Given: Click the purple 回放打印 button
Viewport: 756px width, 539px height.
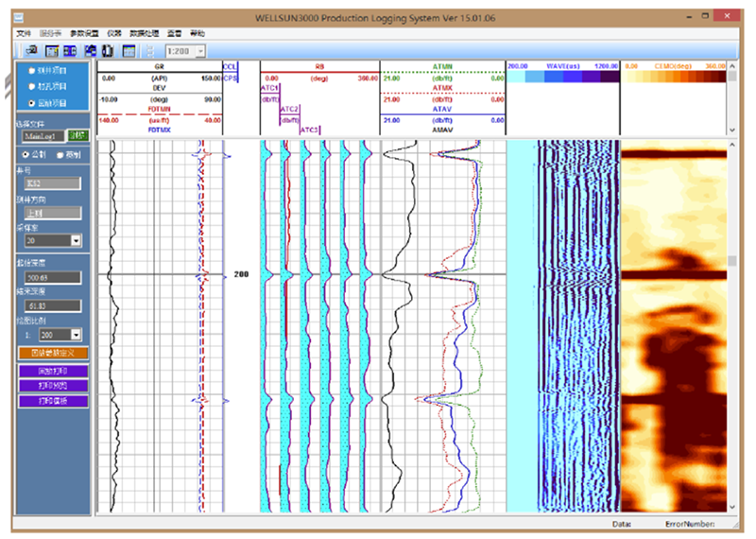Looking at the screenshot, I should point(53,371).
